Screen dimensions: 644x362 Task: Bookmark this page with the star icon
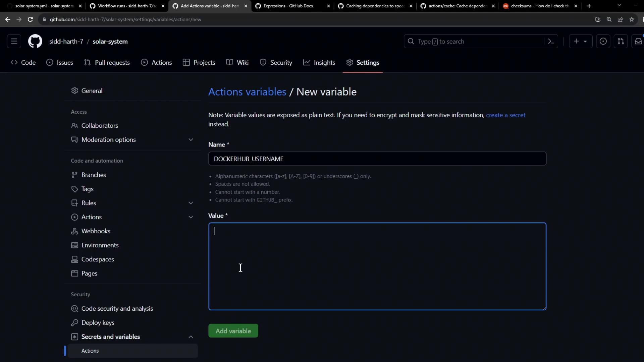(632, 19)
